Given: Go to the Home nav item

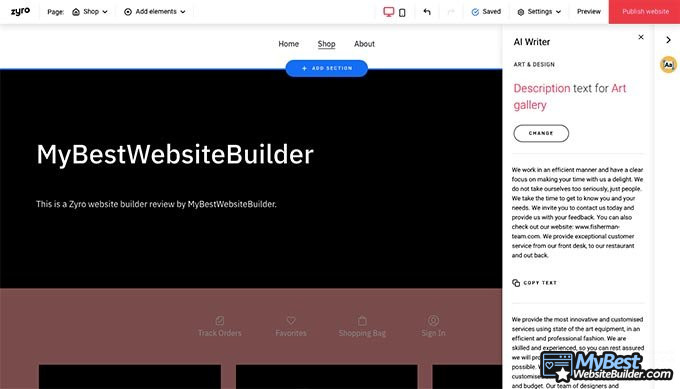Looking at the screenshot, I should [288, 44].
